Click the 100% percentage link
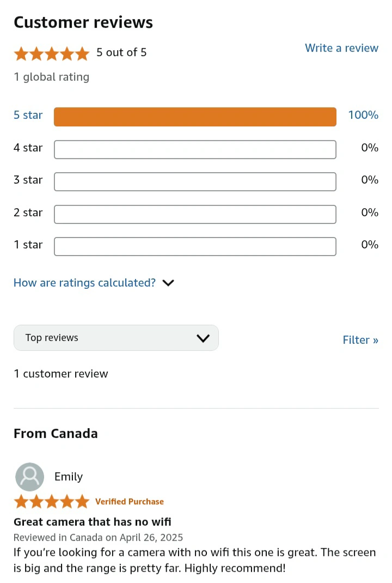Viewport: 392px width, 583px height. [x=363, y=115]
